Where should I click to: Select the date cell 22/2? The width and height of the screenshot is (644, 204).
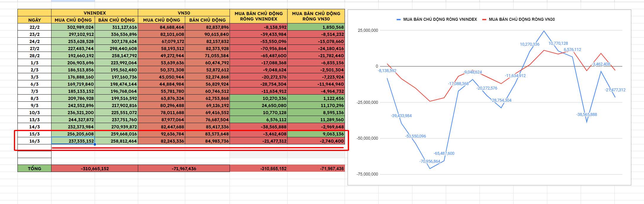[34, 27]
